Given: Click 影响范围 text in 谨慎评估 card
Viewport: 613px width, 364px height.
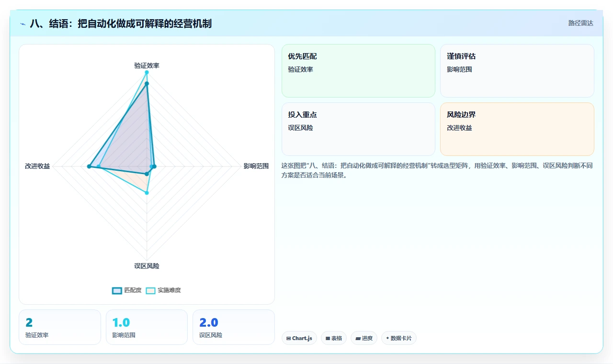Looking at the screenshot, I should (x=459, y=69).
